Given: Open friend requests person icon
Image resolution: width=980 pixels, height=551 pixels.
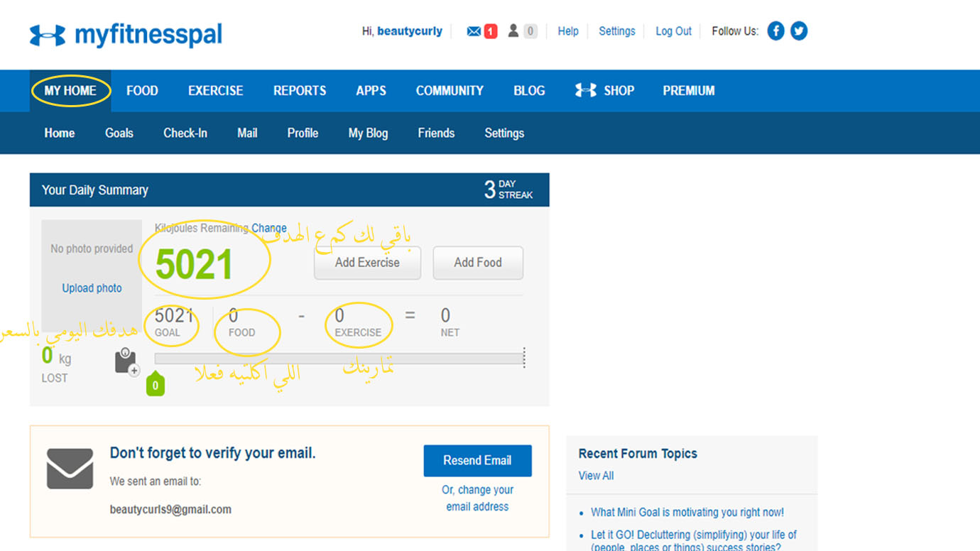Looking at the screenshot, I should click(513, 31).
